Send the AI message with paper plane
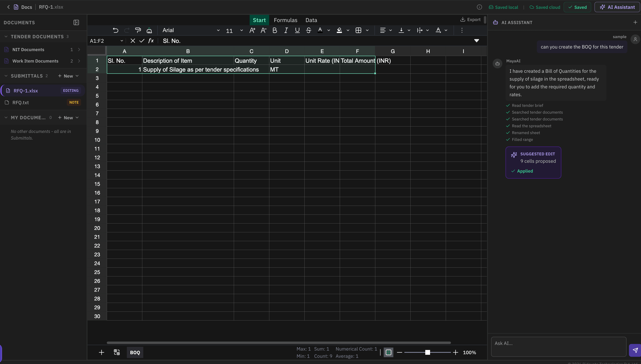Image resolution: width=641 pixels, height=364 pixels. [x=635, y=350]
